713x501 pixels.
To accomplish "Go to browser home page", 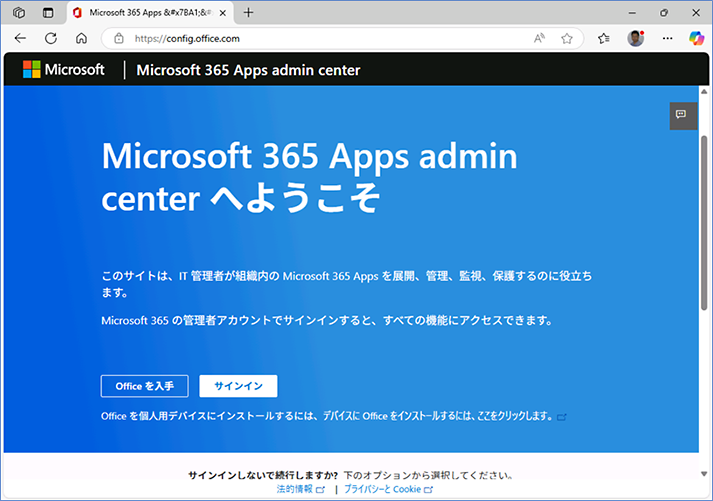I will click(81, 38).
